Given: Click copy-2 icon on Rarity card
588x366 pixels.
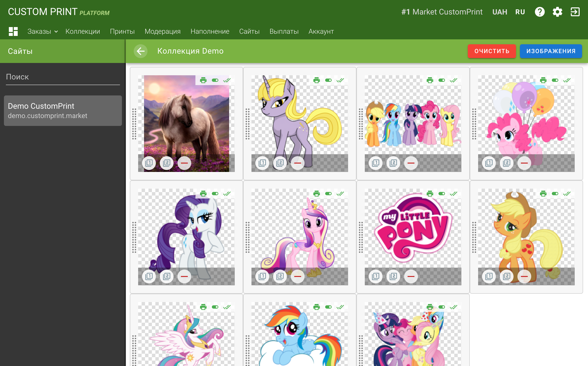Looking at the screenshot, I should coord(167,276).
